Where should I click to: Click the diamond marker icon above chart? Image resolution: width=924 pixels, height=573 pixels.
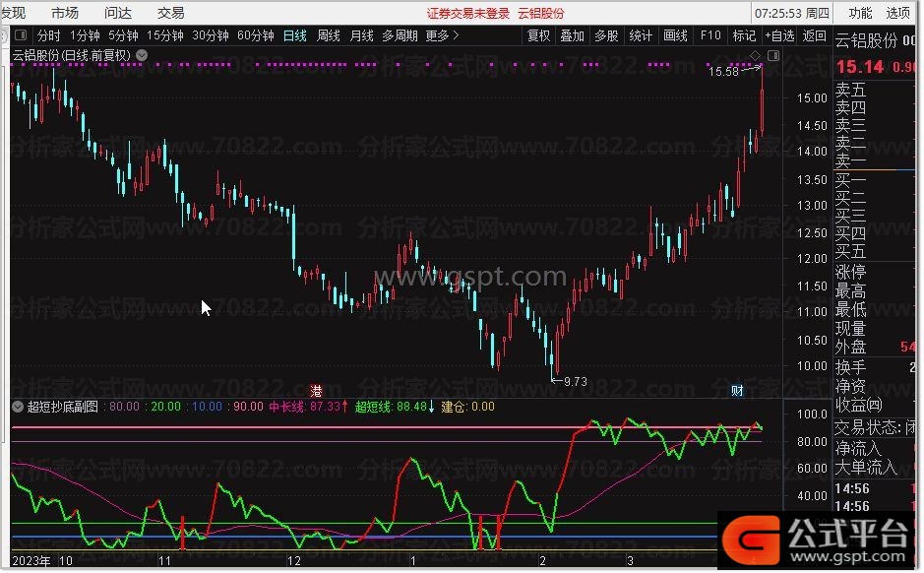click(x=755, y=55)
